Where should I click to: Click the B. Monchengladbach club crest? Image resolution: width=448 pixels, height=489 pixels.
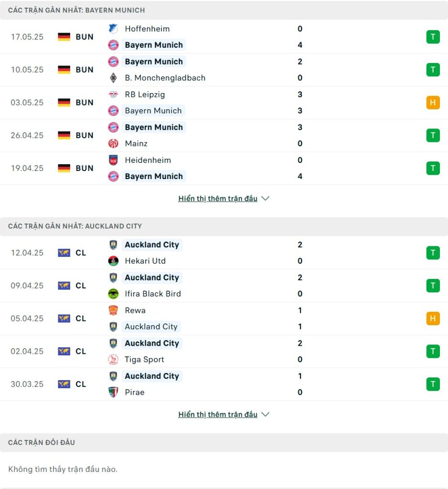(113, 78)
